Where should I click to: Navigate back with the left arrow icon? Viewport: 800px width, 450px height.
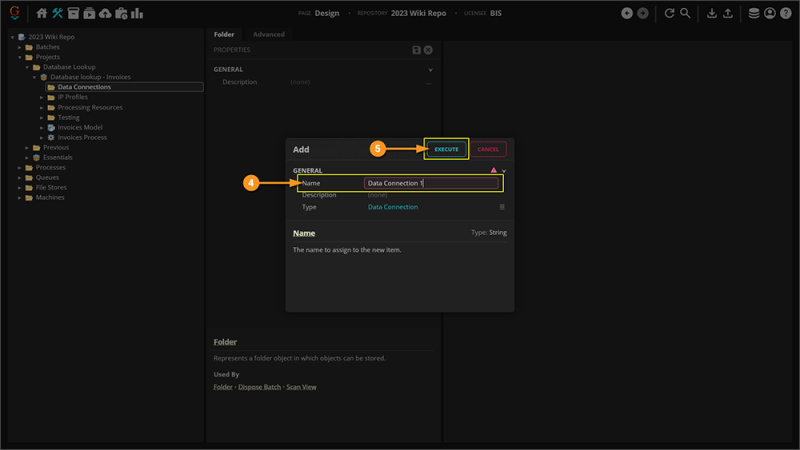(x=627, y=14)
